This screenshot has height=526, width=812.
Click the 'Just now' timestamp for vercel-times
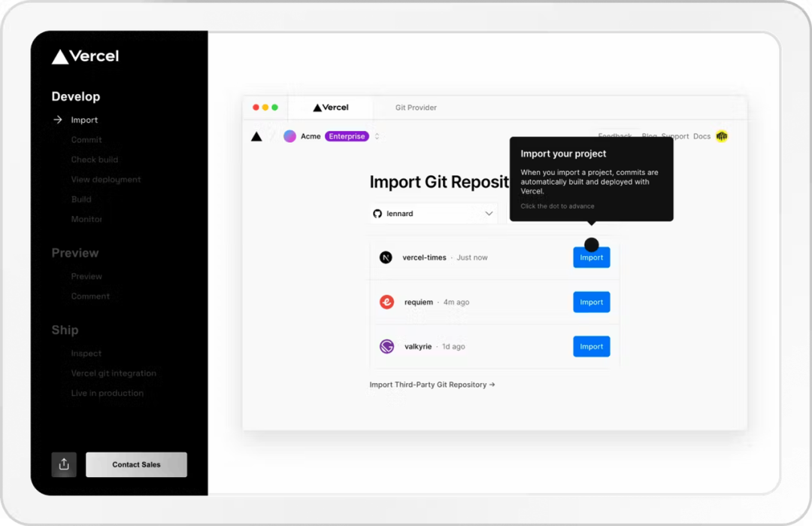click(x=472, y=257)
